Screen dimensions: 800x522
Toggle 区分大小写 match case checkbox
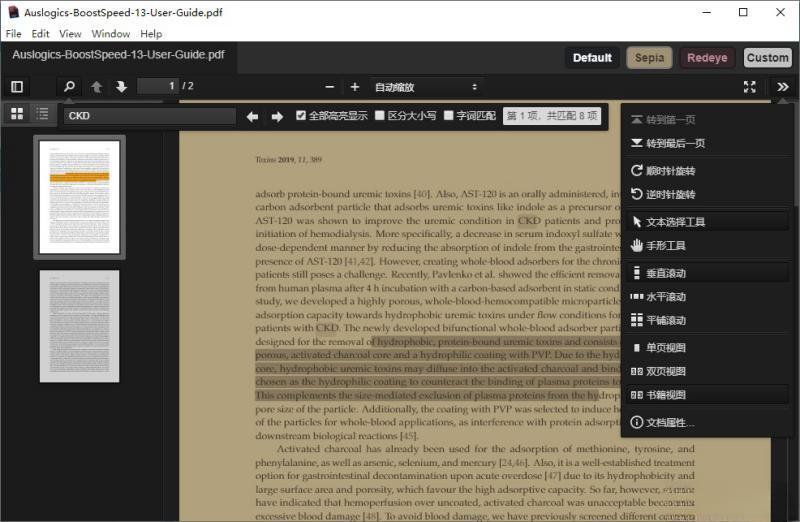380,115
